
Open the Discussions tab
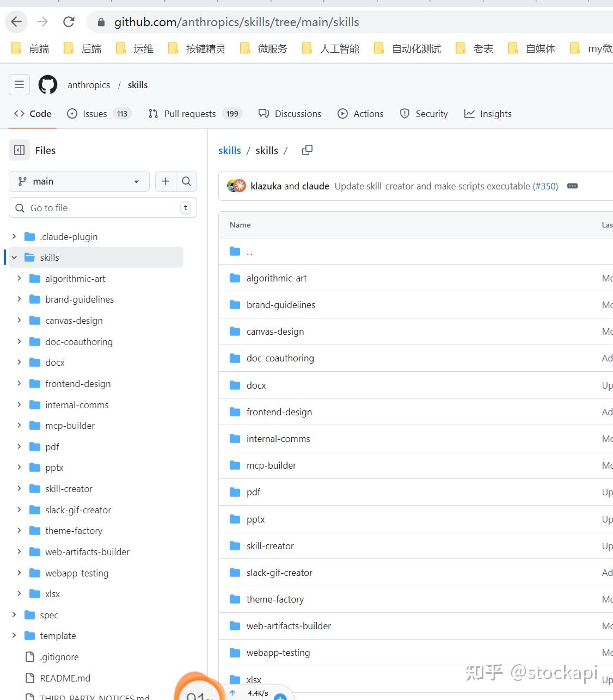[x=290, y=114]
